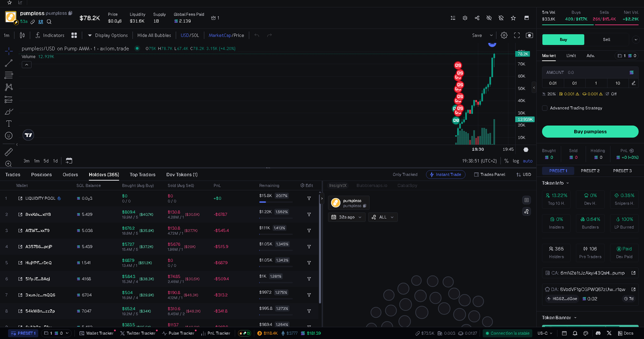This screenshot has width=644, height=339.
Task: Undo last chart action
Action: (257, 35)
